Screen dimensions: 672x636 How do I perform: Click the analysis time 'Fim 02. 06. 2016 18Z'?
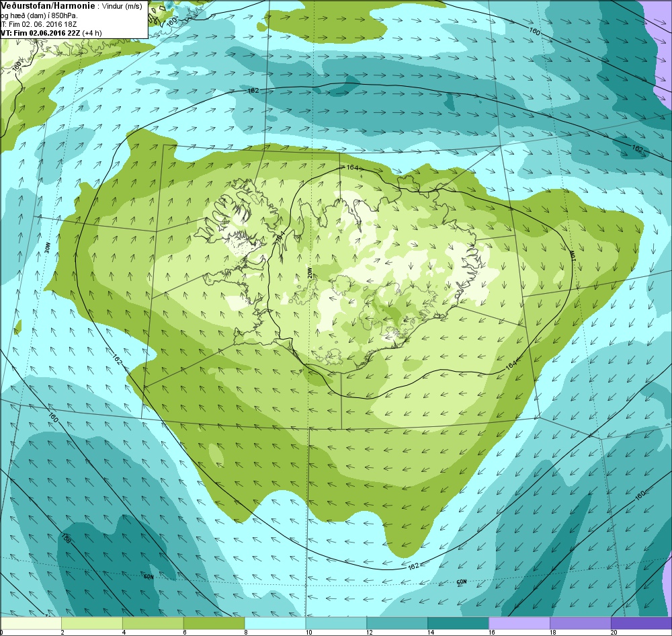tap(42, 24)
